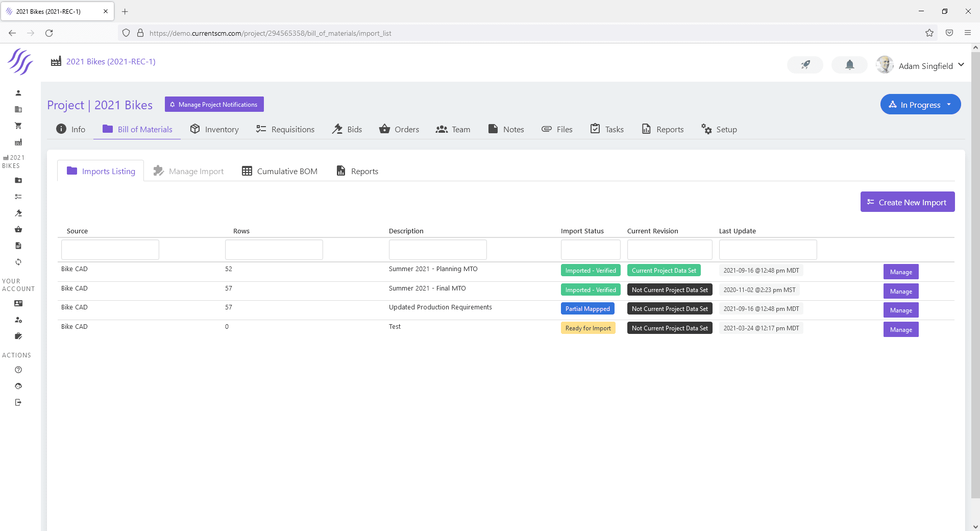Expand the In Progress status dropdown
The width and height of the screenshot is (980, 531).
(x=920, y=105)
